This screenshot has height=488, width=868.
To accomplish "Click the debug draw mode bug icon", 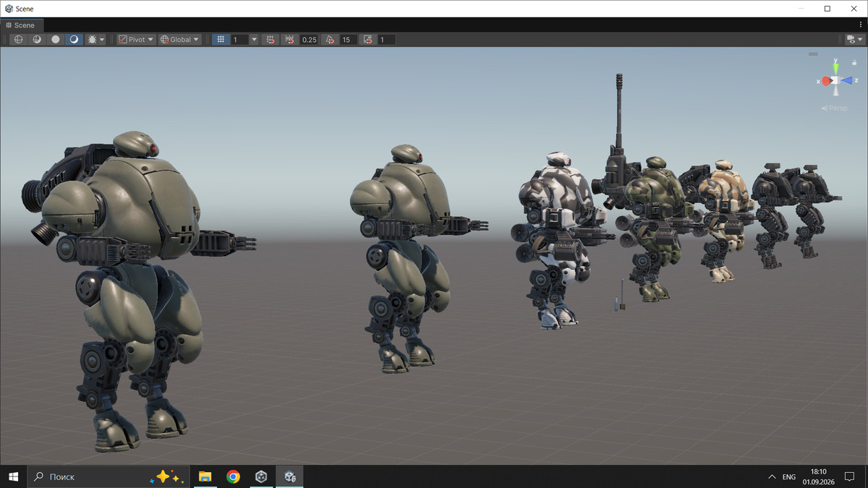I will tap(92, 40).
